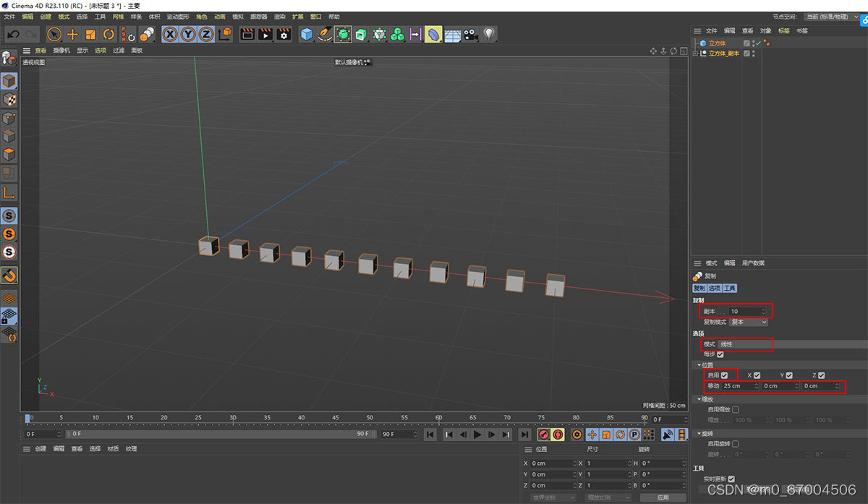Add a Light bulb object
Screen dimensions: 868x504
(x=490, y=34)
